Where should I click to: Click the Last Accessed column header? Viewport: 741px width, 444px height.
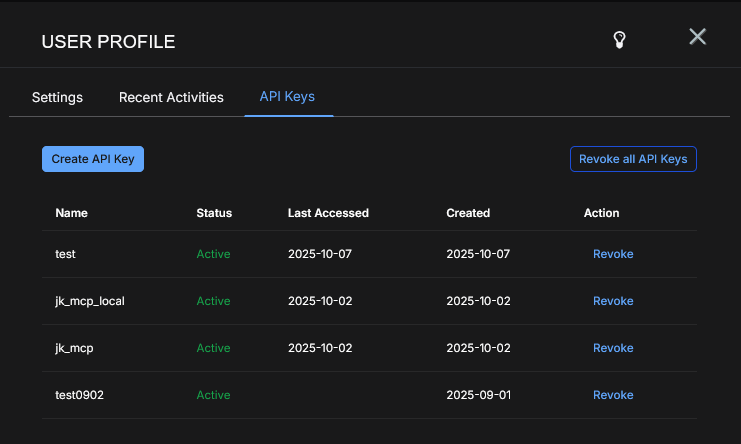(x=328, y=213)
